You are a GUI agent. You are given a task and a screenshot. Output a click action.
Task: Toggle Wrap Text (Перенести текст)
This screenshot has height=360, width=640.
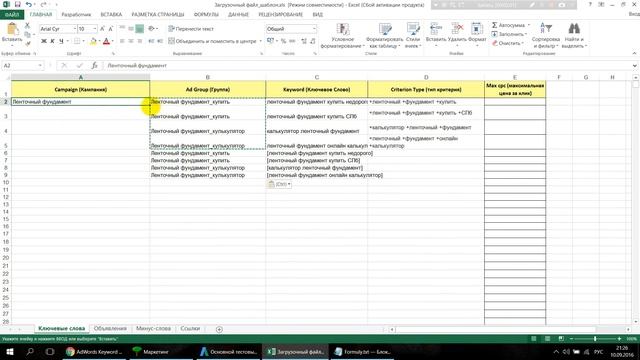(x=191, y=29)
